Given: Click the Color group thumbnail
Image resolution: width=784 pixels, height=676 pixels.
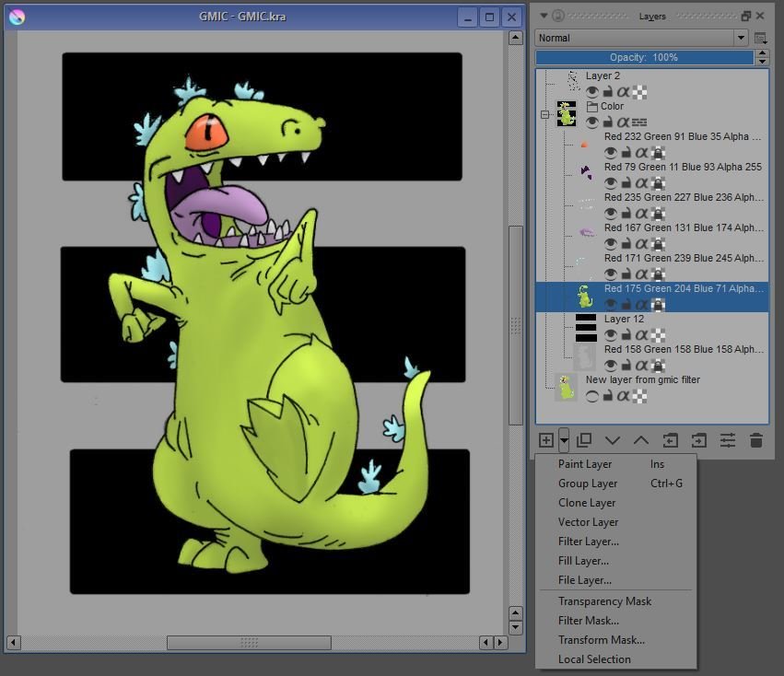Looking at the screenshot, I should pyautogui.click(x=567, y=114).
